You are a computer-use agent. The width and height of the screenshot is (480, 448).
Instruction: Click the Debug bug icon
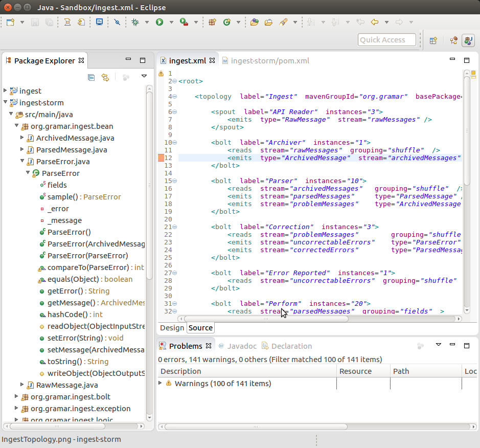point(135,22)
